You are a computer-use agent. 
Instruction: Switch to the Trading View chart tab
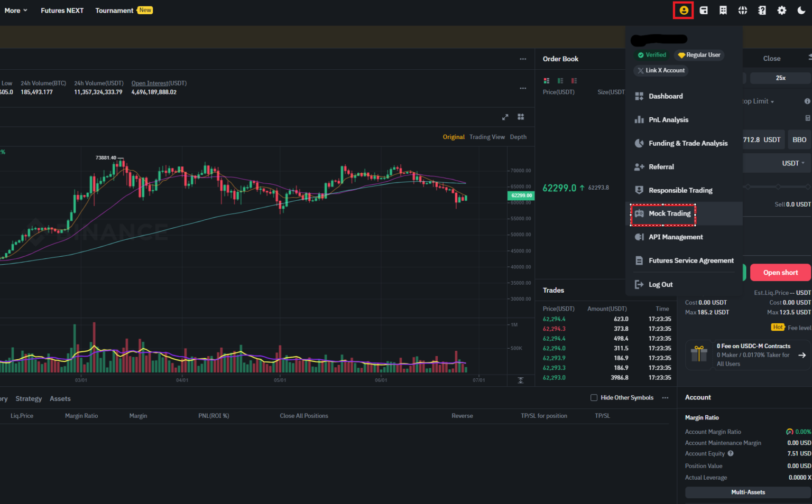coord(487,136)
